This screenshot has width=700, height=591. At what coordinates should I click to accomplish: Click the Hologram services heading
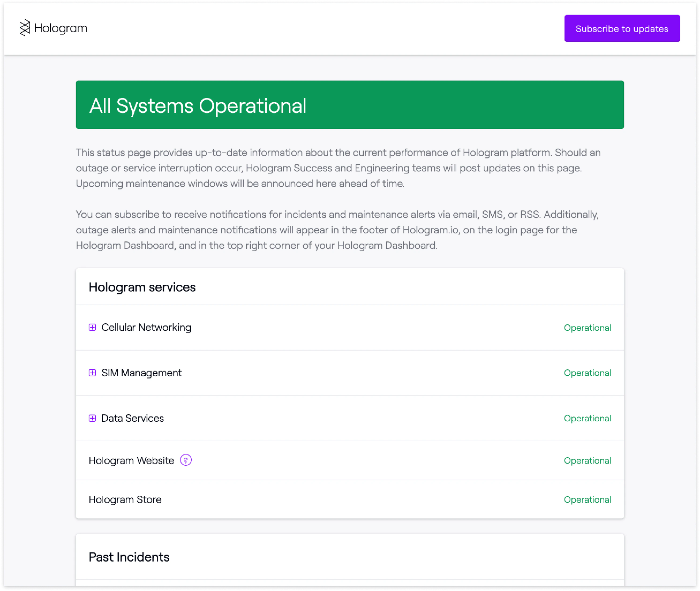point(142,287)
